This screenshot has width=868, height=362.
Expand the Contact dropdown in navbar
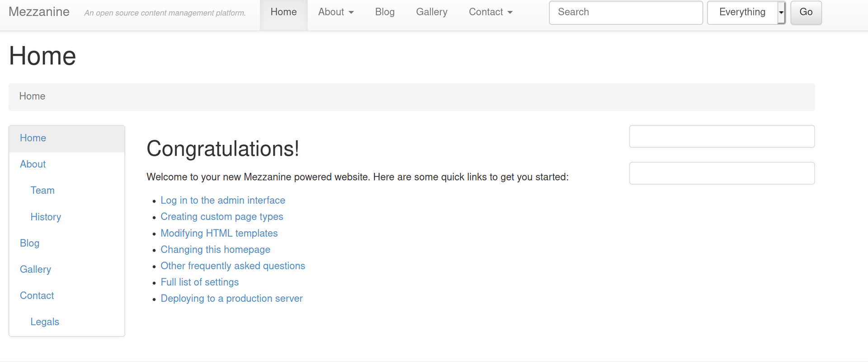[x=491, y=12]
